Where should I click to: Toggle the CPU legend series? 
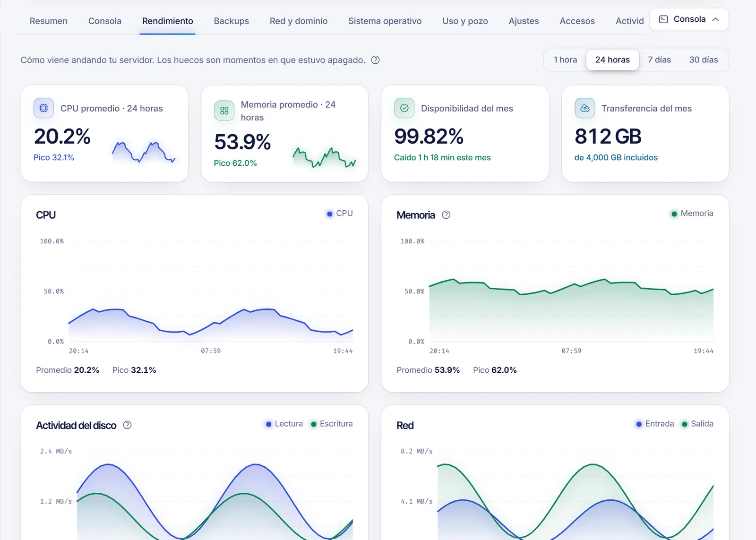point(340,214)
